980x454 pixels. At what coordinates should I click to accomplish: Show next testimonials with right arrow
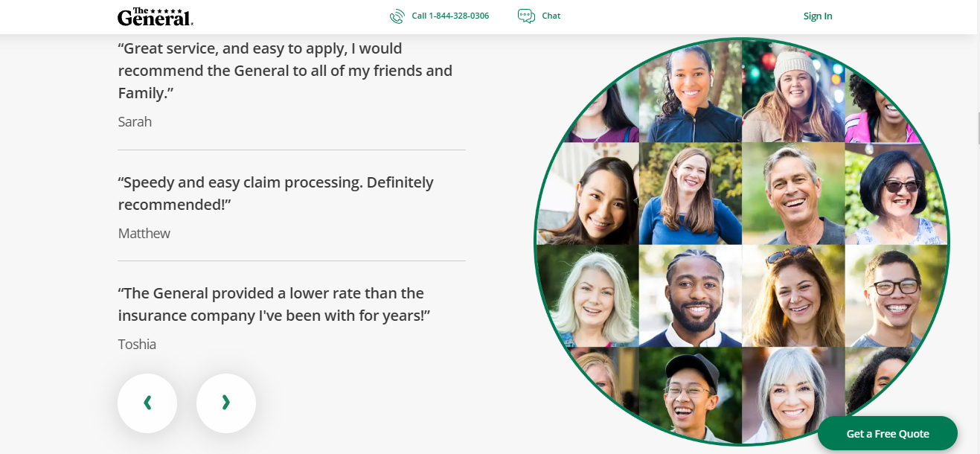(x=226, y=403)
